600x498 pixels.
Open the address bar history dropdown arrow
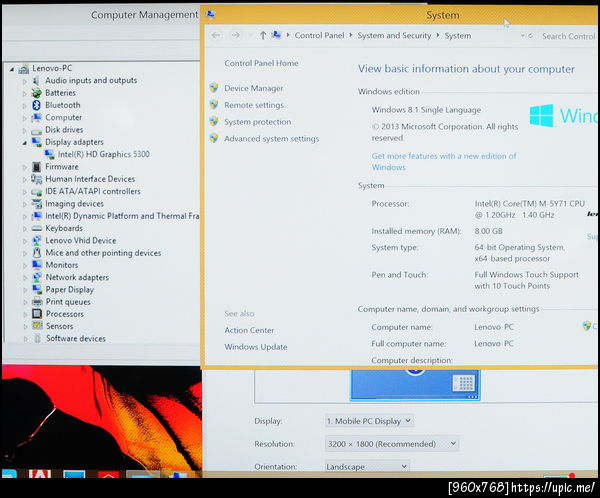pyautogui.click(x=522, y=36)
